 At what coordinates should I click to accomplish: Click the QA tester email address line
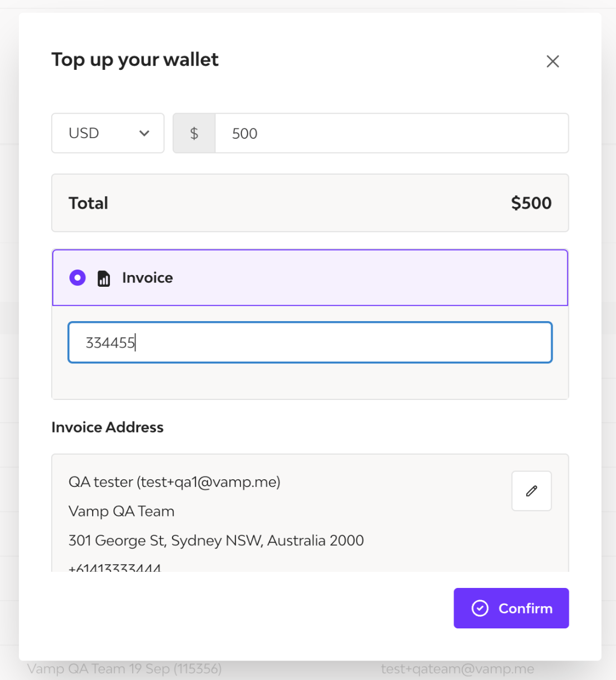[x=174, y=482]
